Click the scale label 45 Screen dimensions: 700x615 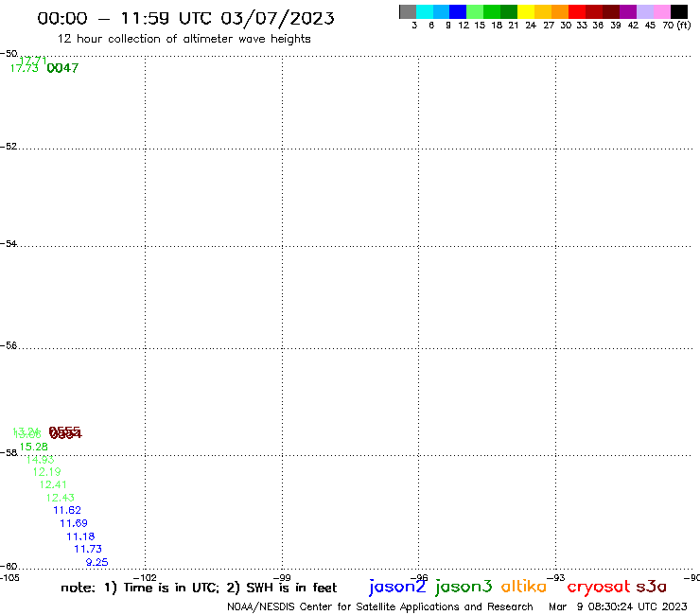[x=650, y=26]
